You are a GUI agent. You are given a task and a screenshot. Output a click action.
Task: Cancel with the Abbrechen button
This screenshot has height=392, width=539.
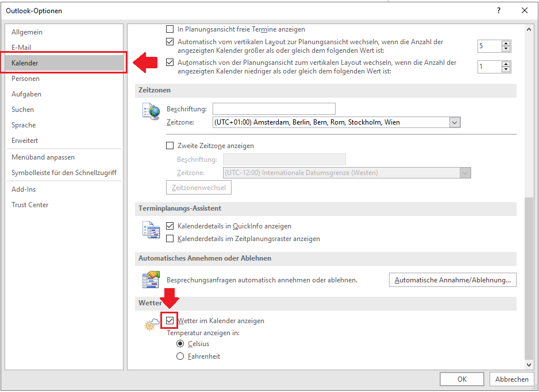(x=512, y=379)
